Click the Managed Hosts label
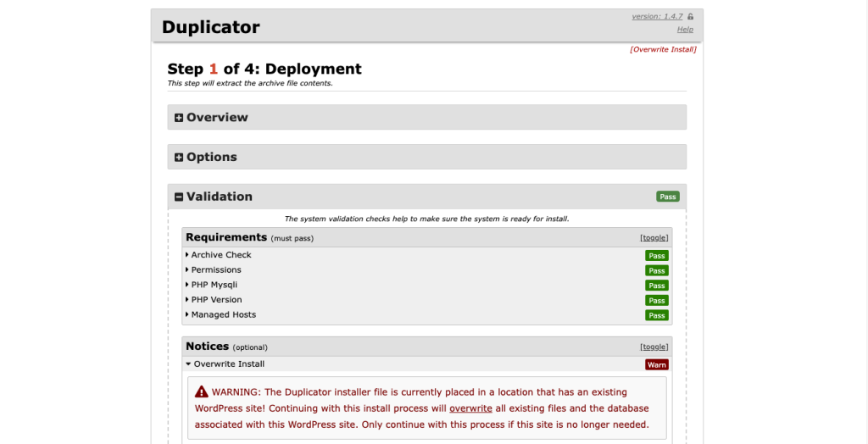This screenshot has width=868, height=444. tap(224, 314)
